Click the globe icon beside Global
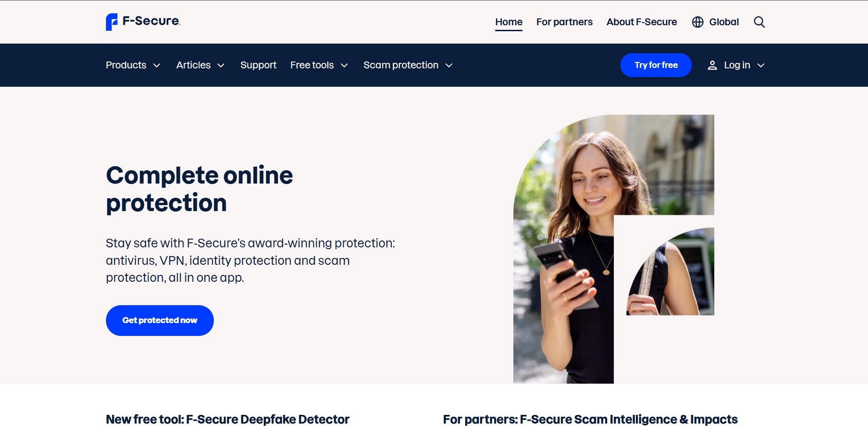The height and width of the screenshot is (430, 868). click(x=698, y=22)
